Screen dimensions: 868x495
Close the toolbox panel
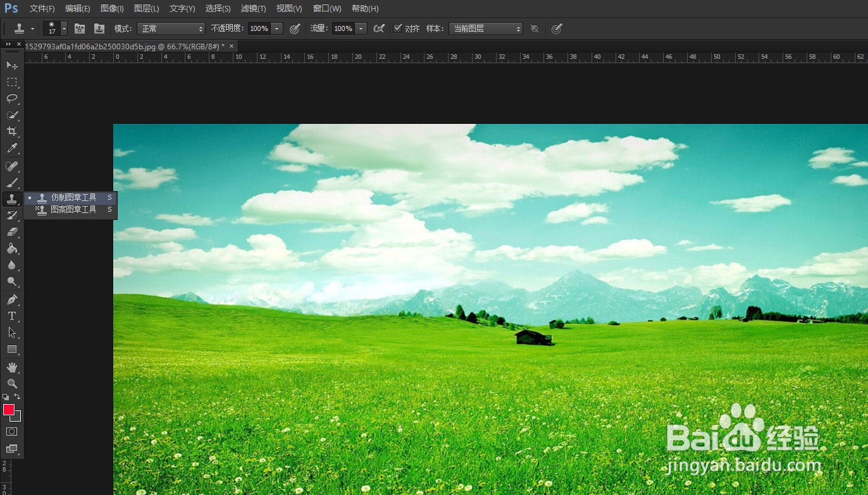pos(19,44)
